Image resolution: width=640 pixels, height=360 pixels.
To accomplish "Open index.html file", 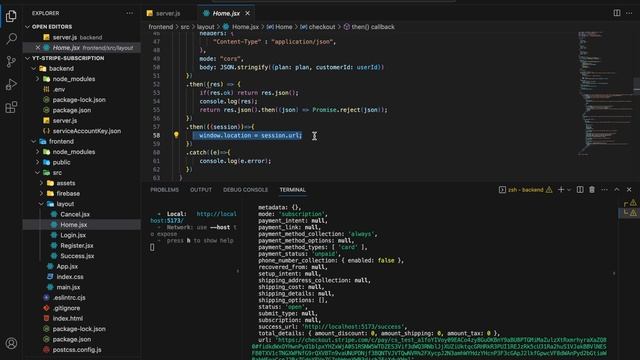I will (67, 318).
